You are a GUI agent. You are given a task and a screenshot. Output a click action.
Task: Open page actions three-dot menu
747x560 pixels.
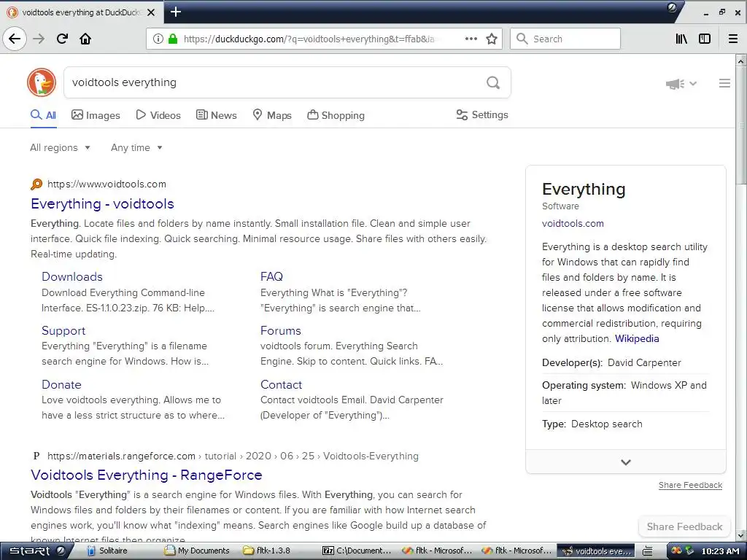(471, 39)
